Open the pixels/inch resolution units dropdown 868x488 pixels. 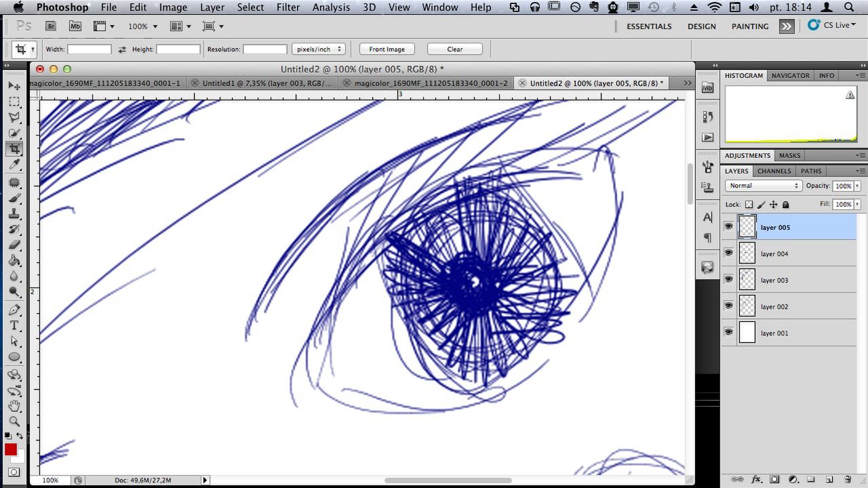[x=319, y=49]
